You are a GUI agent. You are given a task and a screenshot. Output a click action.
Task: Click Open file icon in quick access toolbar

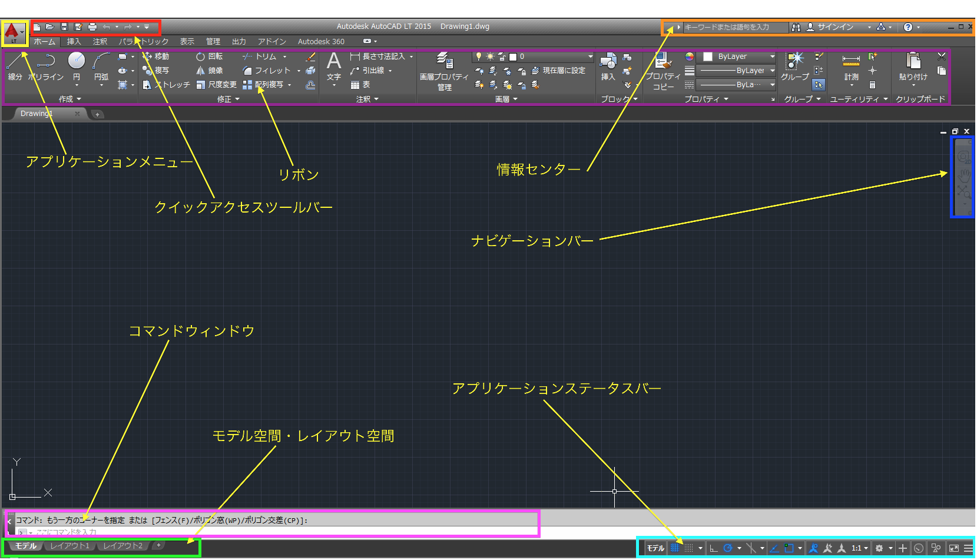[50, 27]
